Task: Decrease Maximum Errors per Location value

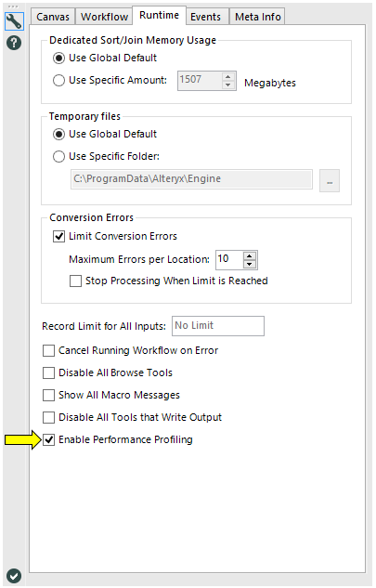Action: click(250, 264)
